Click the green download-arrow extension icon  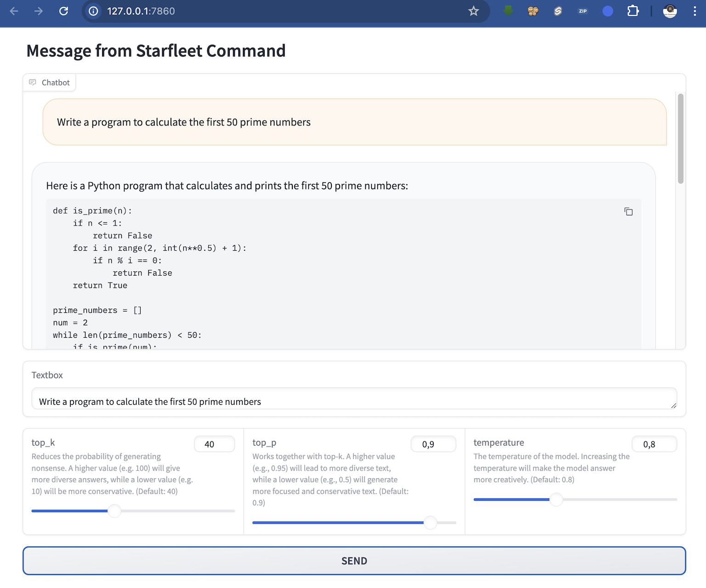[x=507, y=11]
